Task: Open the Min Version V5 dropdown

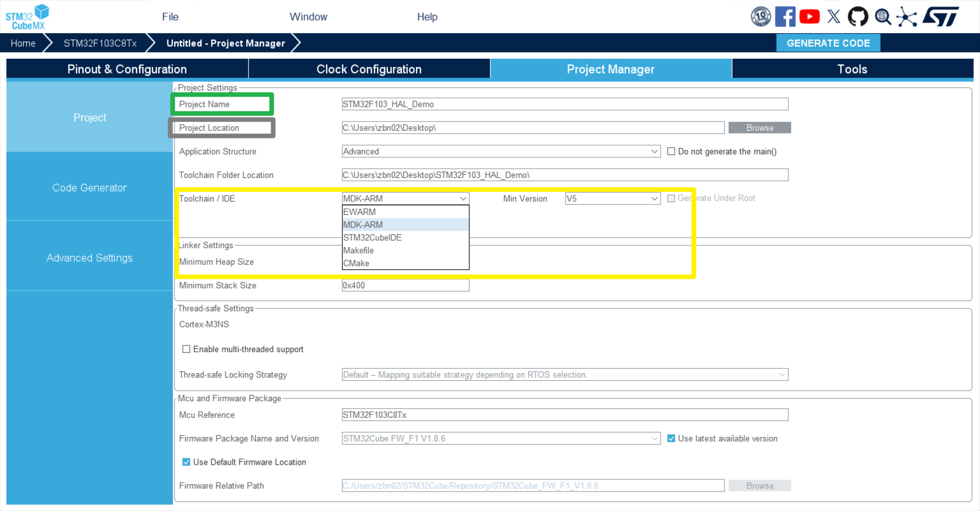Action: pos(612,199)
